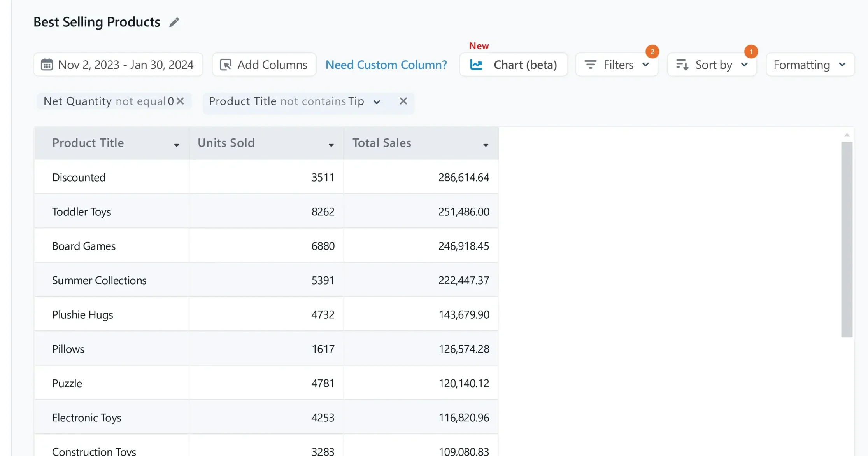868x456 pixels.
Task: Open Product Title column header menu
Action: [176, 145]
